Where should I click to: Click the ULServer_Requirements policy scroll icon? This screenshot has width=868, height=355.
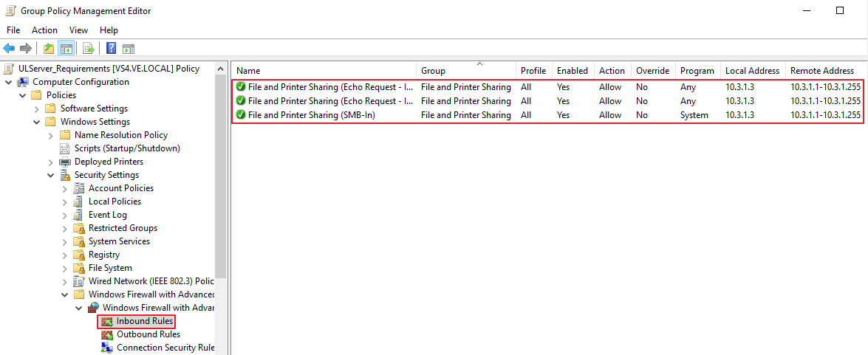click(7, 69)
